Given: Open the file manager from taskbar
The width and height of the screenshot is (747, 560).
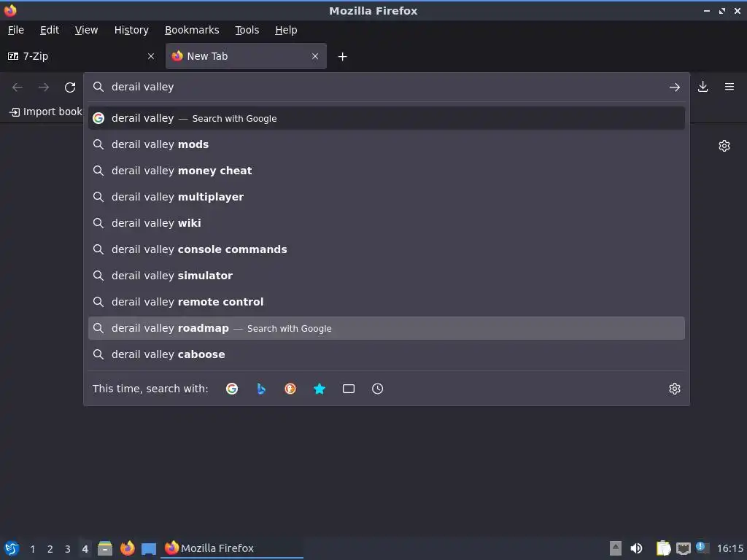Looking at the screenshot, I should 105,548.
